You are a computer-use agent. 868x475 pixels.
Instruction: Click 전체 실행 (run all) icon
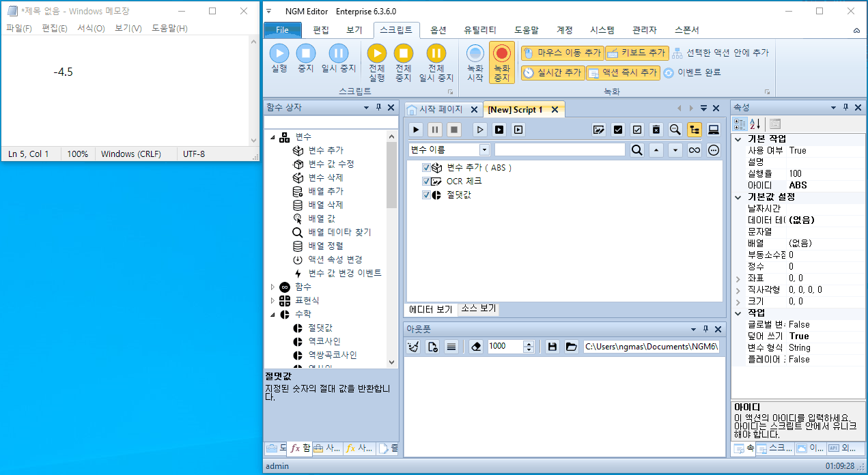click(x=377, y=53)
